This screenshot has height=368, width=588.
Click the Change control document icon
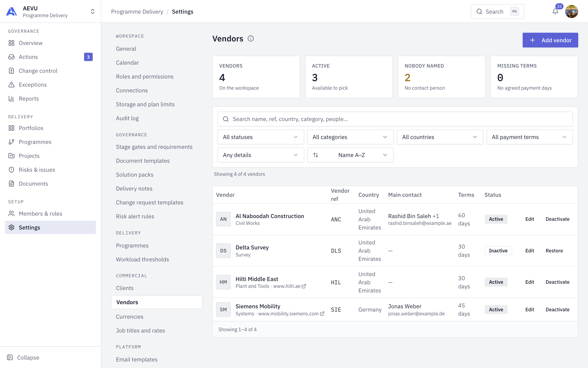(11, 71)
